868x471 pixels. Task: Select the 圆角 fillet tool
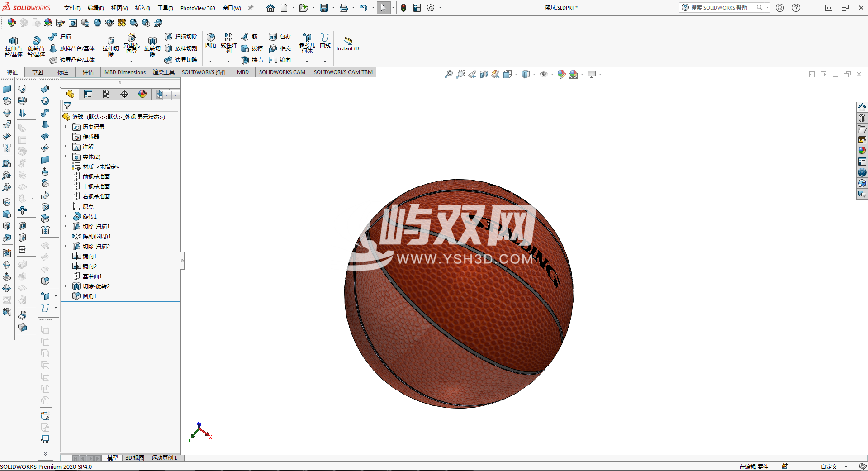point(210,41)
